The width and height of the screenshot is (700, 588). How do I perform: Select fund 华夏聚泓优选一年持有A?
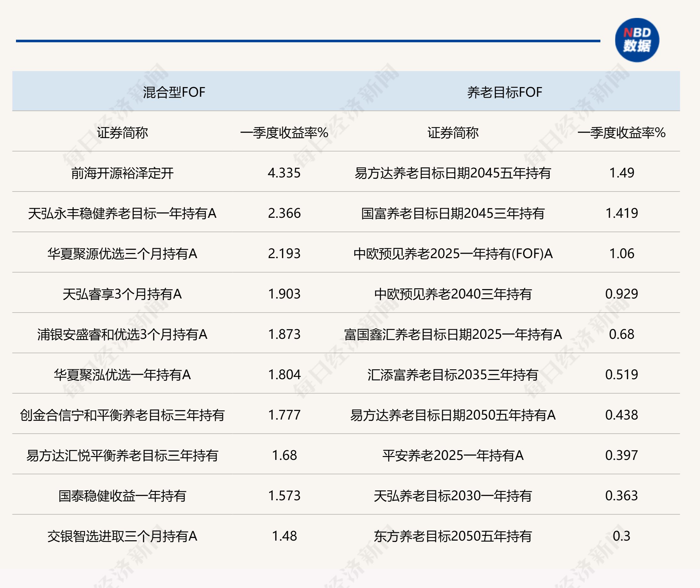coord(122,375)
